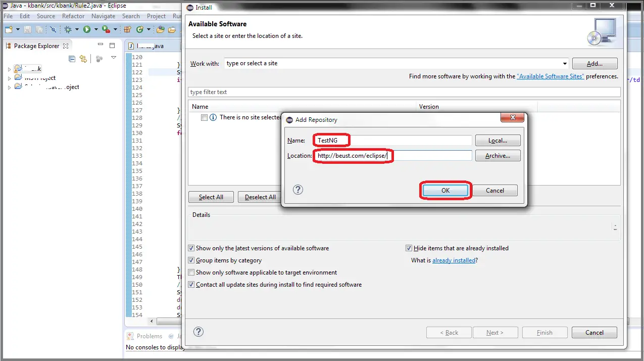
Task: Open the Navigate menu
Action: (104, 16)
